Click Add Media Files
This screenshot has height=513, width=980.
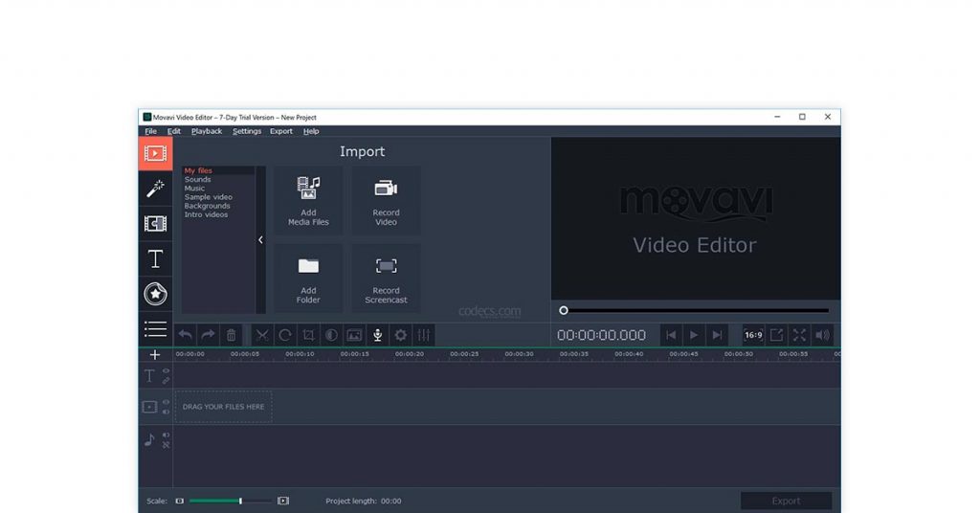point(308,201)
